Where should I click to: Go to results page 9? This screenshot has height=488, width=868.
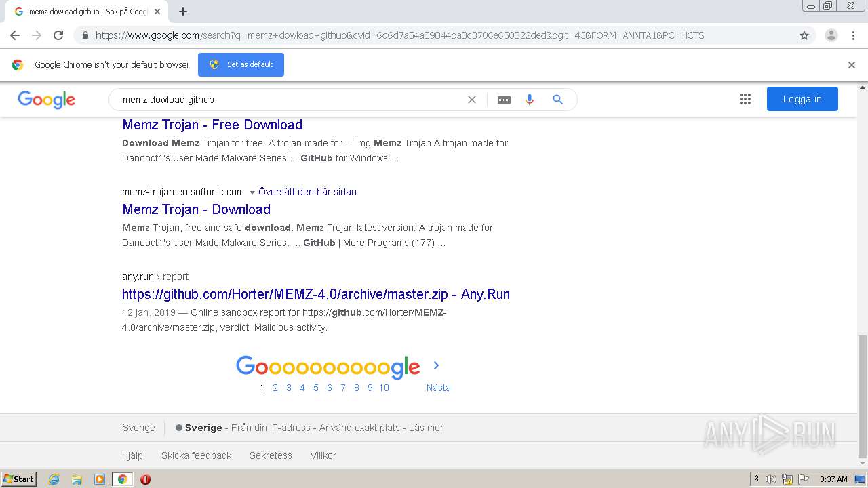click(x=370, y=388)
